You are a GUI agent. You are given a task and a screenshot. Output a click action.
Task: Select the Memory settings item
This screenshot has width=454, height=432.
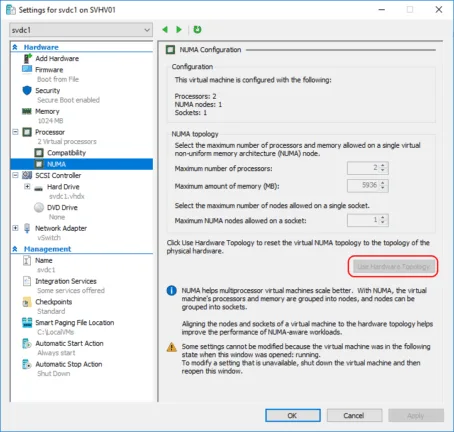tap(47, 111)
